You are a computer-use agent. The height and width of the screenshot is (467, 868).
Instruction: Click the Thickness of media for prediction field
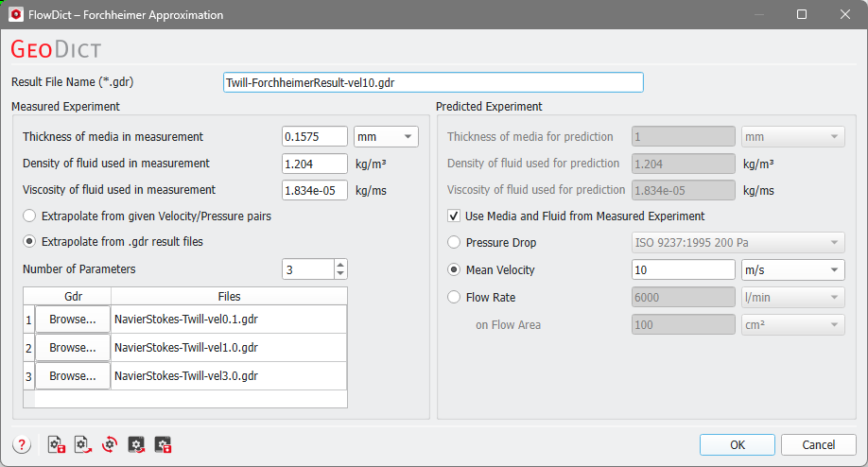point(683,137)
